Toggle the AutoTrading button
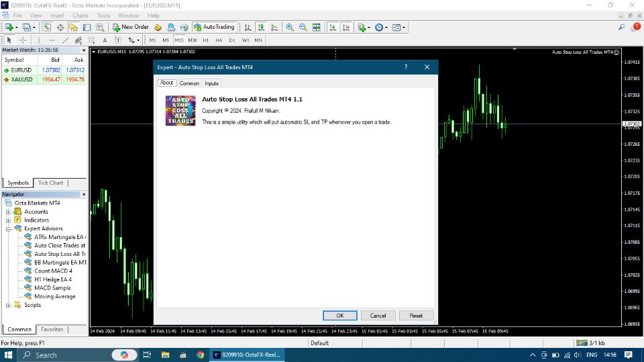This screenshot has width=644, height=362. 214,27
